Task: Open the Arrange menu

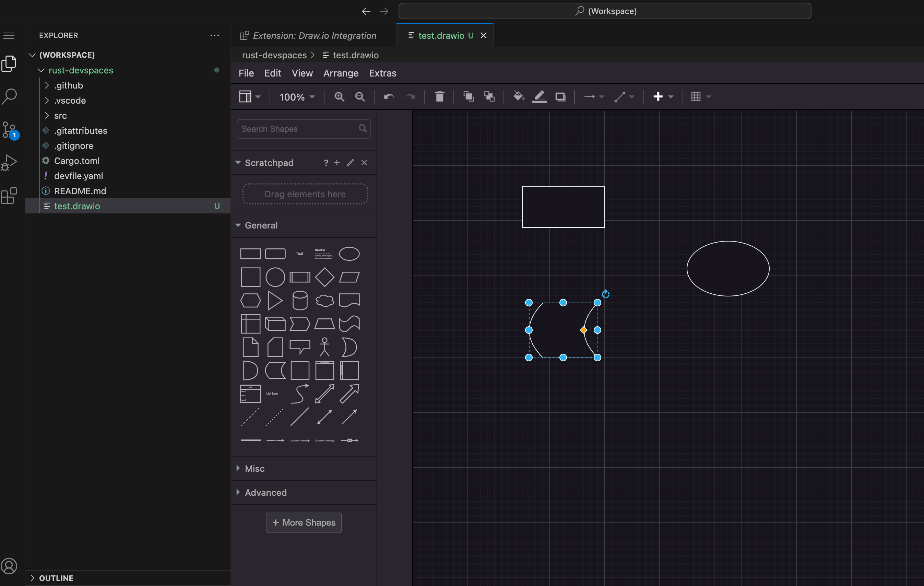Action: [341, 73]
